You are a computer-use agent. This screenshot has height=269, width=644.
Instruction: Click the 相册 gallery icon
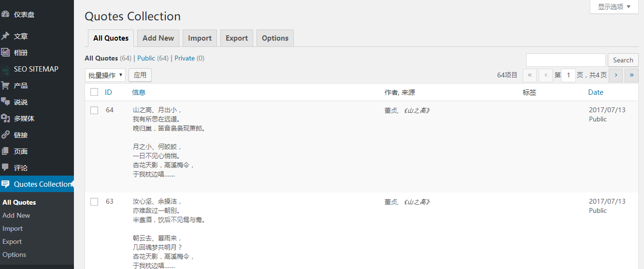5,52
